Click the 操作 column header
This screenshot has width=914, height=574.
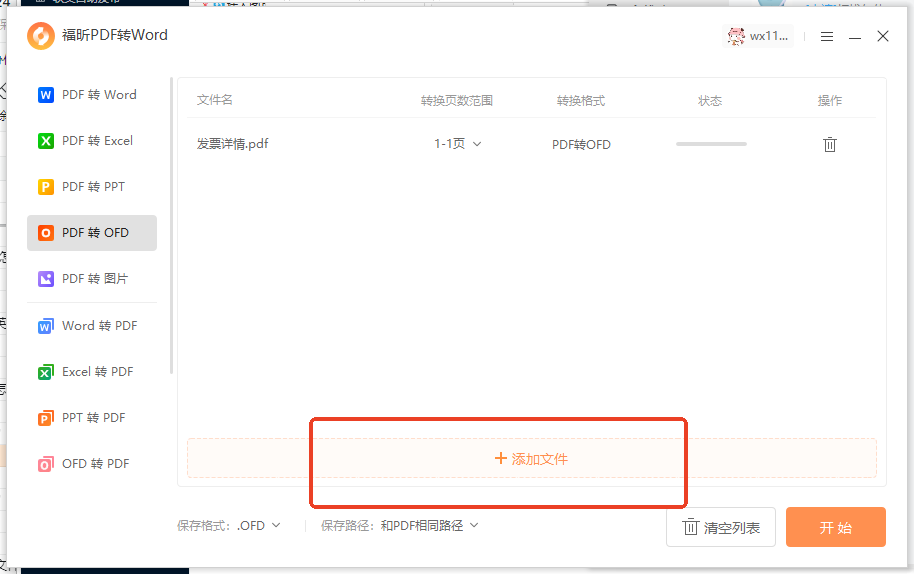829,101
